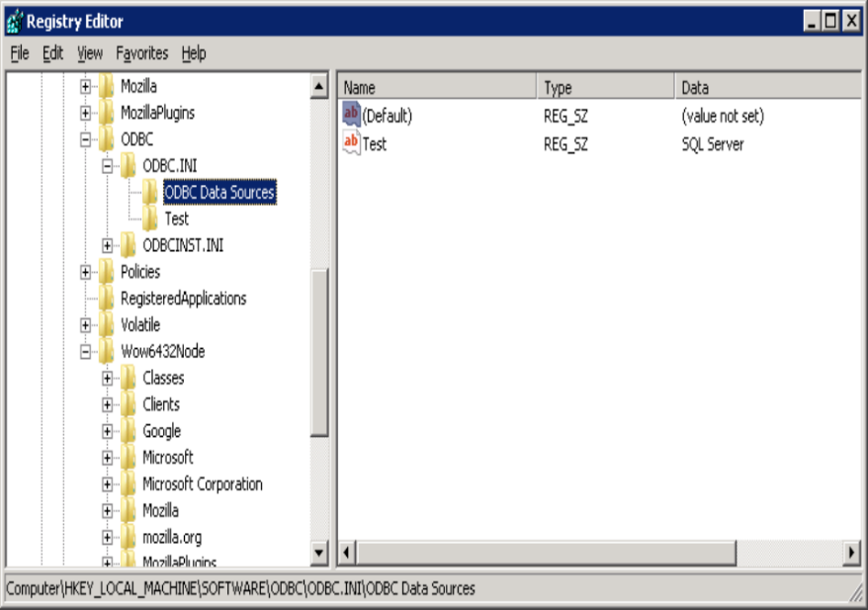This screenshot has height=610, width=868.
Task: Click the tree scroll down arrow
Action: [x=319, y=553]
